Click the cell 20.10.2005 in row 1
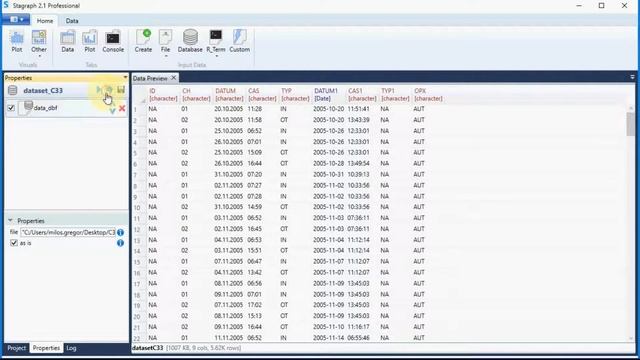Screen dimensions: 640x360 pyautogui.click(x=229, y=109)
